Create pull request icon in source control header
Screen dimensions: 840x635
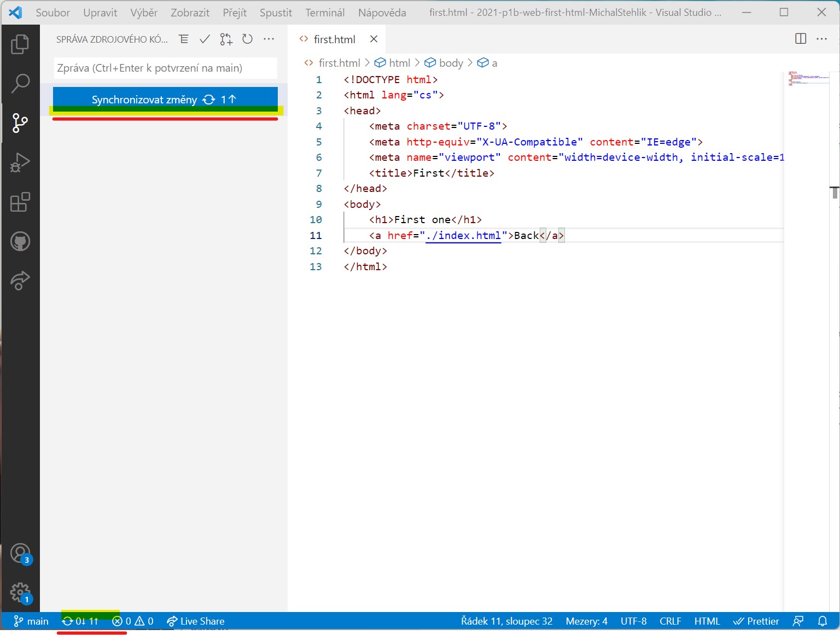click(x=226, y=39)
